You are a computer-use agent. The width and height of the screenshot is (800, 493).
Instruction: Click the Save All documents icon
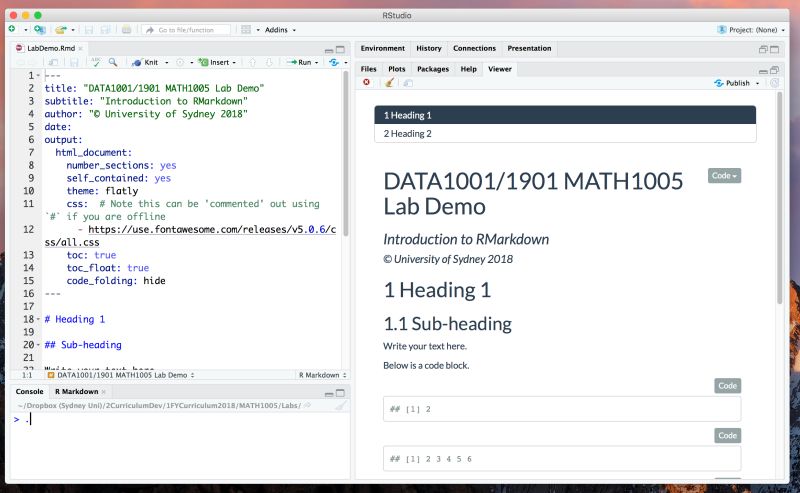(x=105, y=30)
